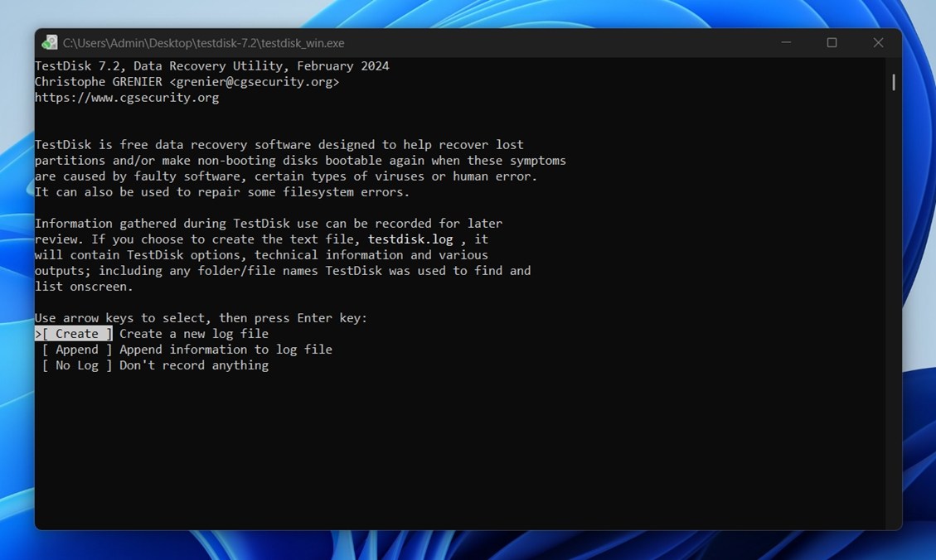Select the [ Create ] log option

click(76, 334)
